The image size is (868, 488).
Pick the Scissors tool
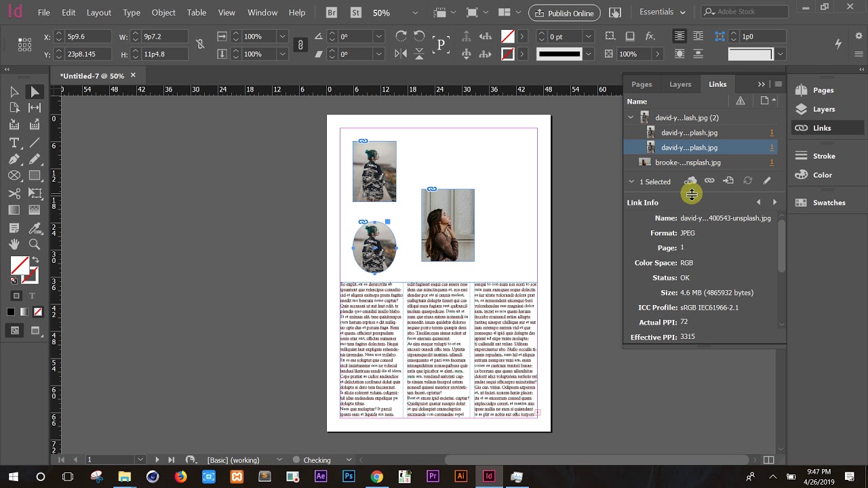(14, 194)
